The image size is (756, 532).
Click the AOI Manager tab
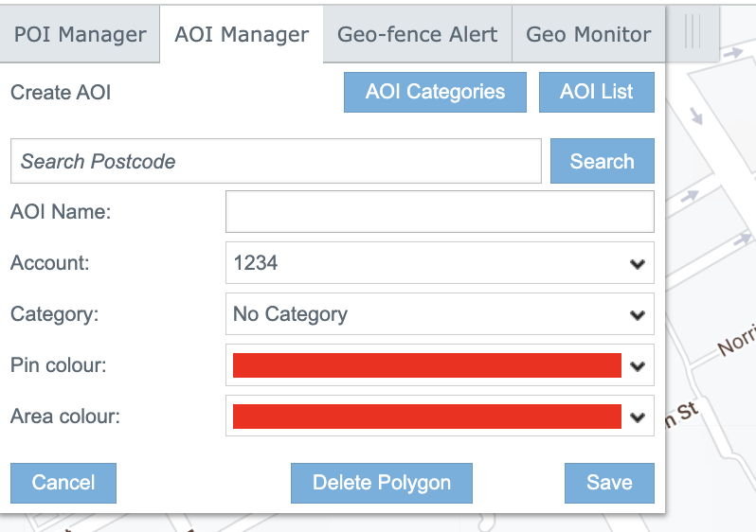tap(242, 35)
